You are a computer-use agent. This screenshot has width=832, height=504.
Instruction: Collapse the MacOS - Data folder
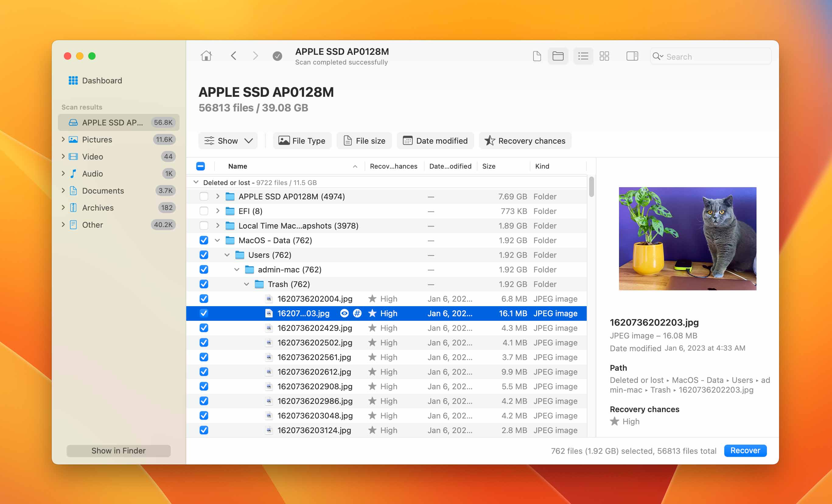218,240
